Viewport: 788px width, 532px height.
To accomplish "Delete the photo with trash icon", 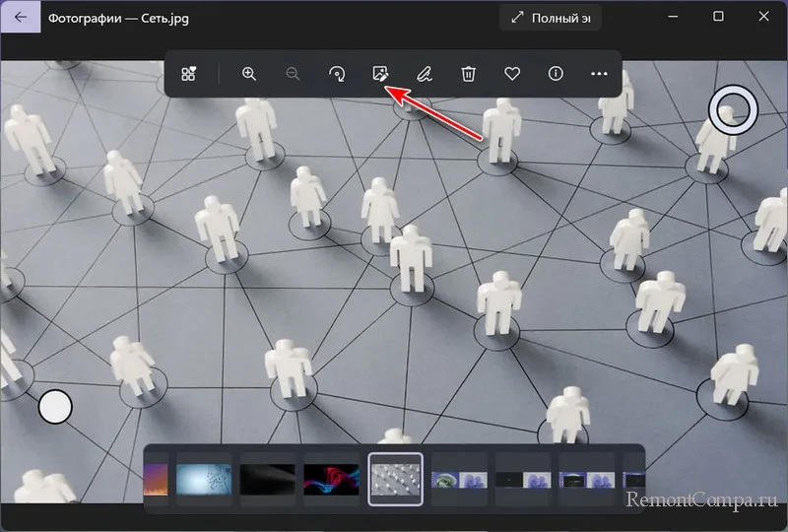I will (469, 74).
